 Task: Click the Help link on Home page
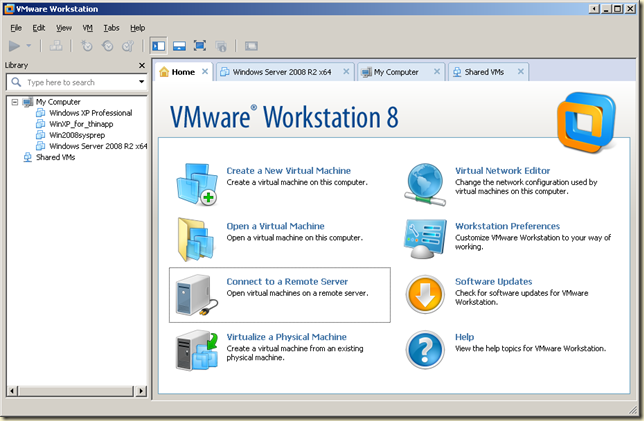click(465, 337)
